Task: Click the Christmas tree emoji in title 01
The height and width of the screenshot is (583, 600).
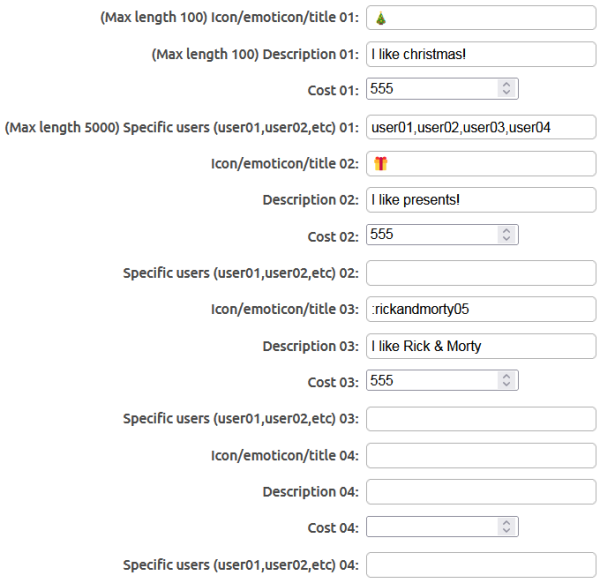Action: (381, 18)
